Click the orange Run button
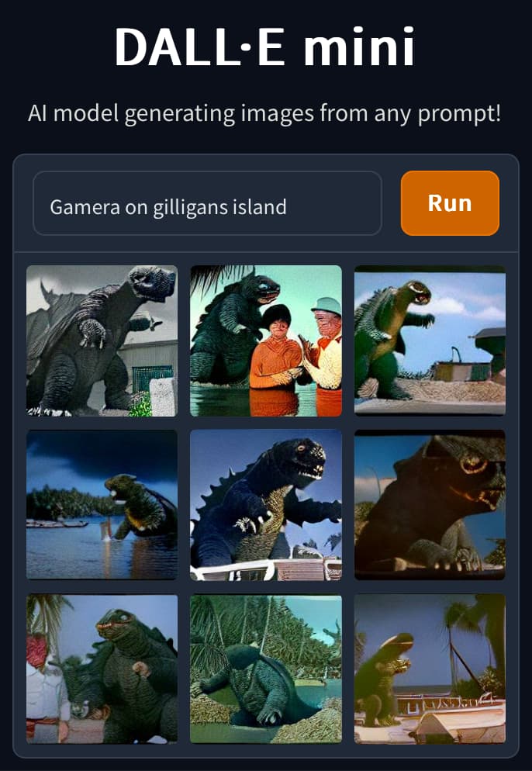Viewport: 532px width, 771px height. click(x=450, y=203)
